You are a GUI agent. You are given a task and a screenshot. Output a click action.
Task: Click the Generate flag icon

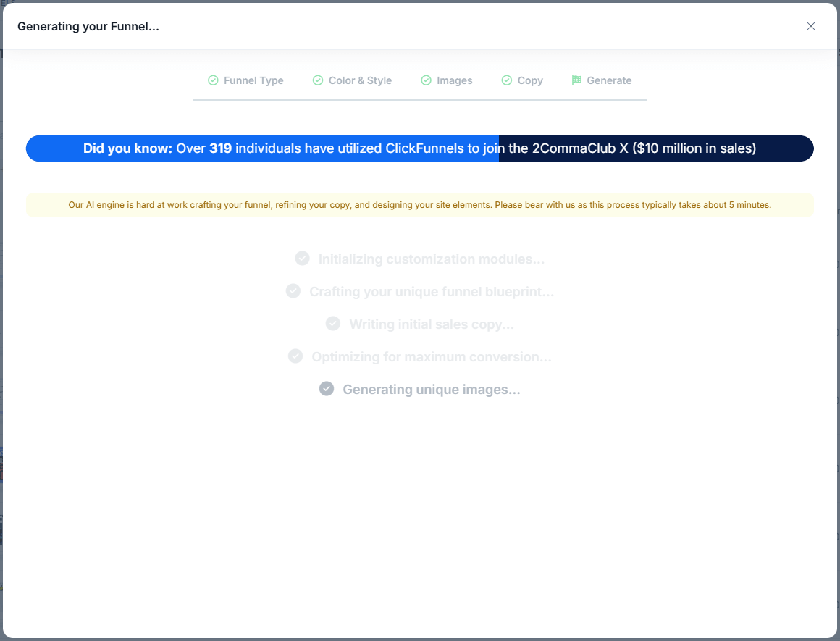click(x=576, y=80)
